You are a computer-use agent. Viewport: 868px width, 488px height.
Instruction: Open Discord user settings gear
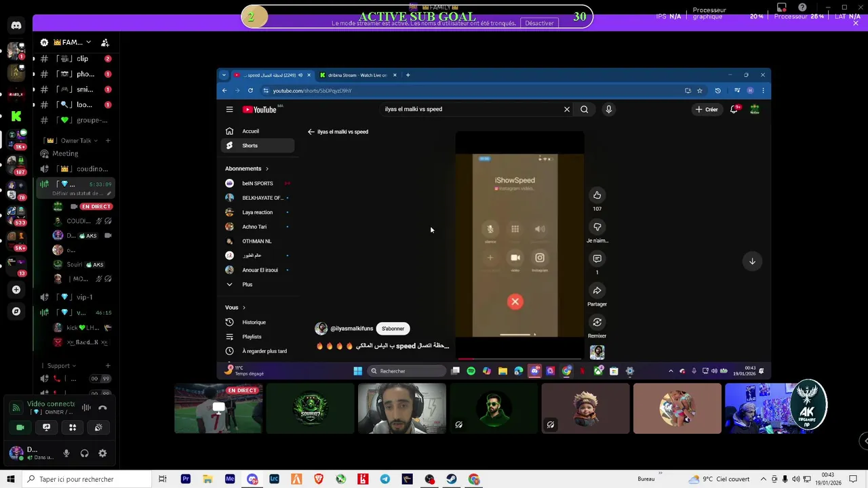tap(102, 453)
